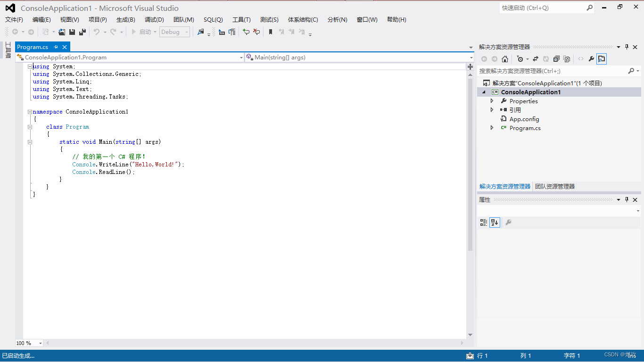Open the 工具箱 toolbox side tab
The width and height of the screenshot is (644, 362).
(x=8, y=50)
